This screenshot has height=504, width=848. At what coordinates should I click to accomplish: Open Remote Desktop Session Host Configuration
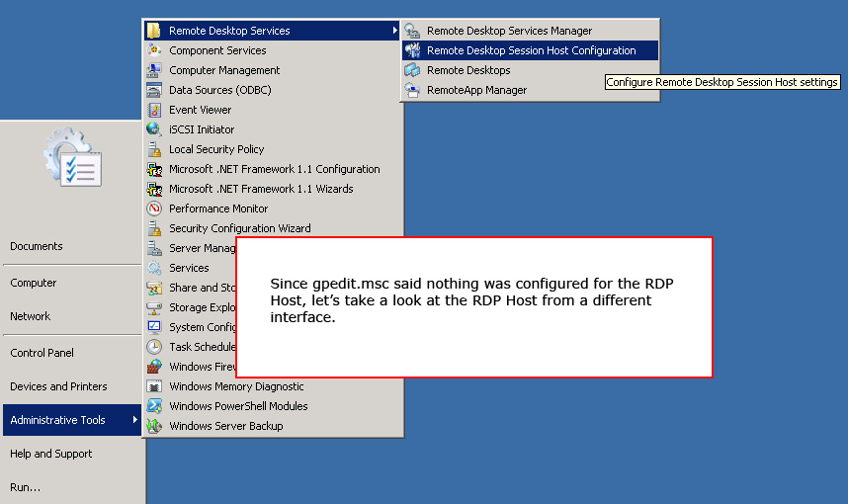[530, 50]
